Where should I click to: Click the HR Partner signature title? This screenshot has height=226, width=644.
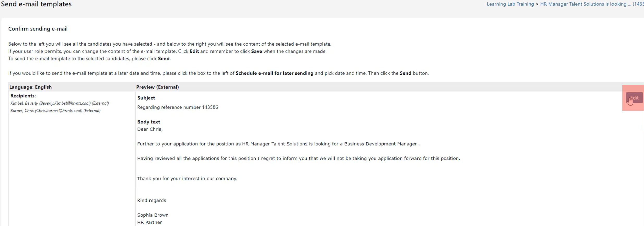pos(149,222)
